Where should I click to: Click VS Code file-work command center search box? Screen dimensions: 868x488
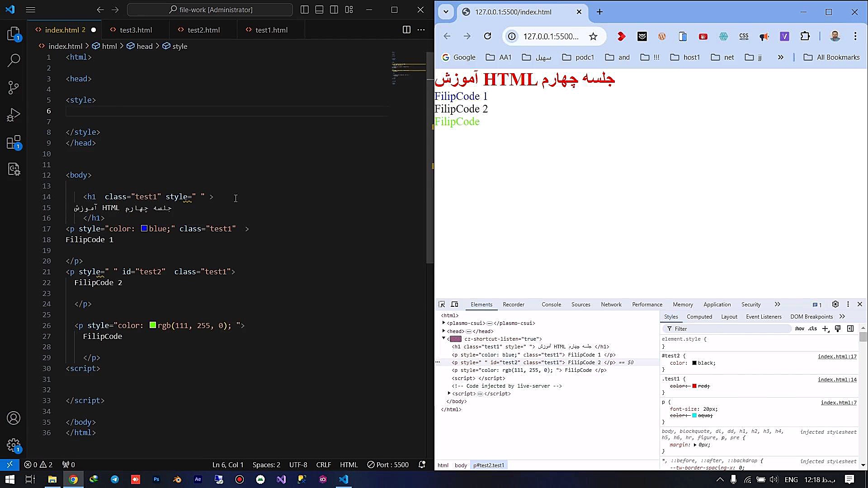click(210, 9)
